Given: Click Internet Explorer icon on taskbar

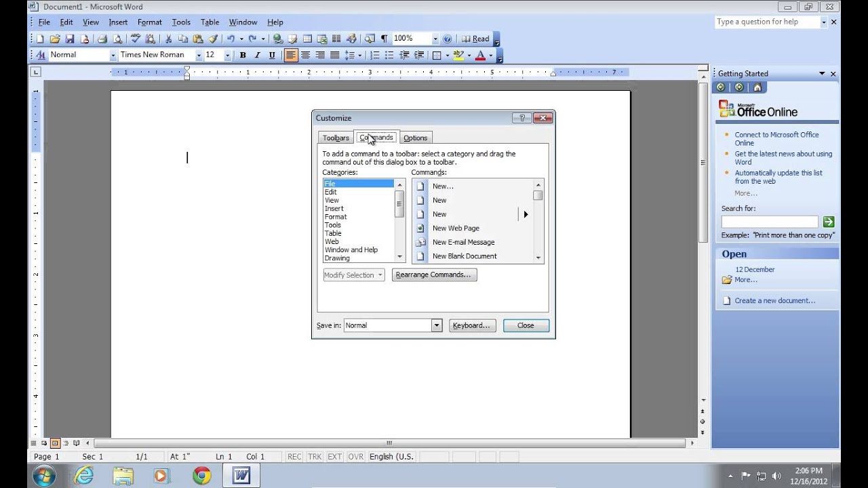Looking at the screenshot, I should (83, 476).
